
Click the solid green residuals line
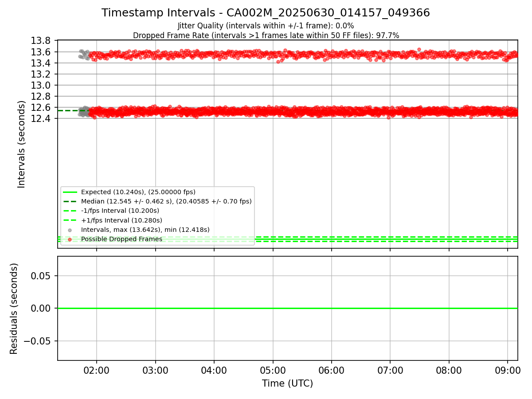pyautogui.click(x=288, y=308)
